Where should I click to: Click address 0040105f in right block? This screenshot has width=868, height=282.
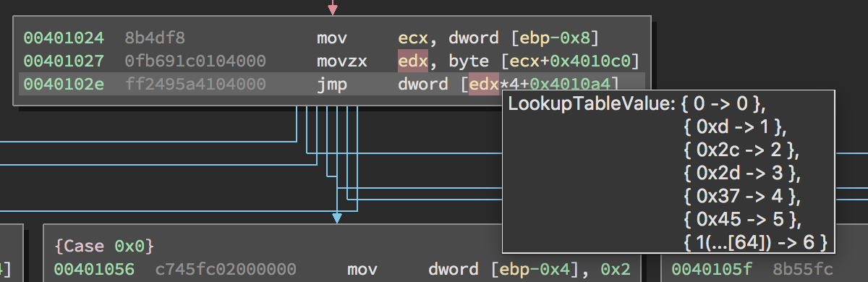(x=712, y=269)
